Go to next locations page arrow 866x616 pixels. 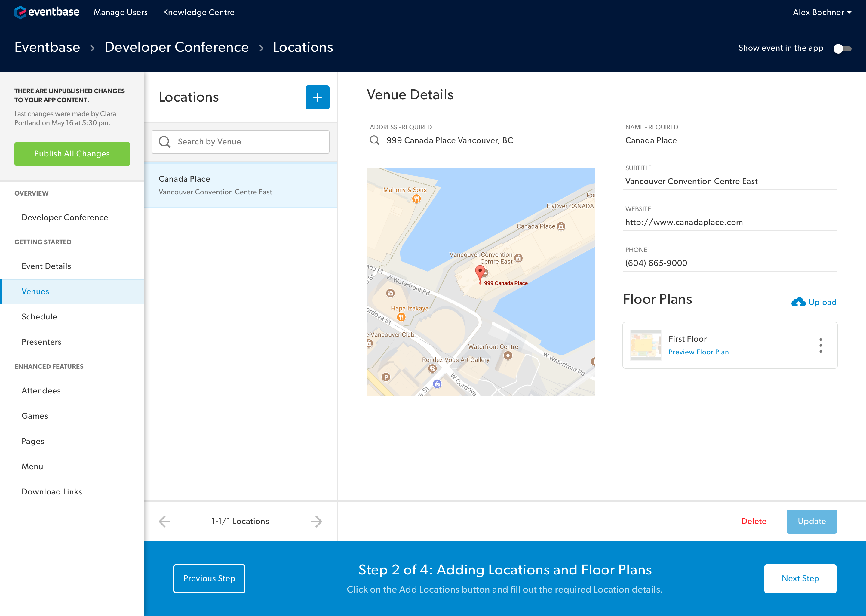pos(316,521)
